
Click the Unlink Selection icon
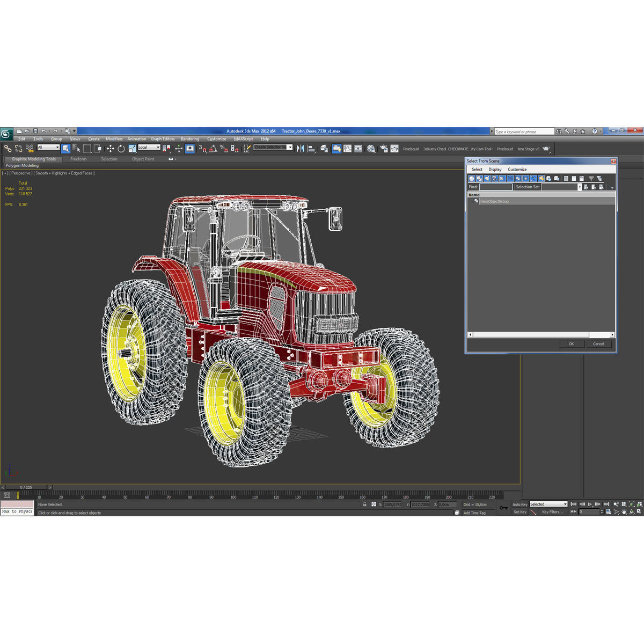coord(18,149)
